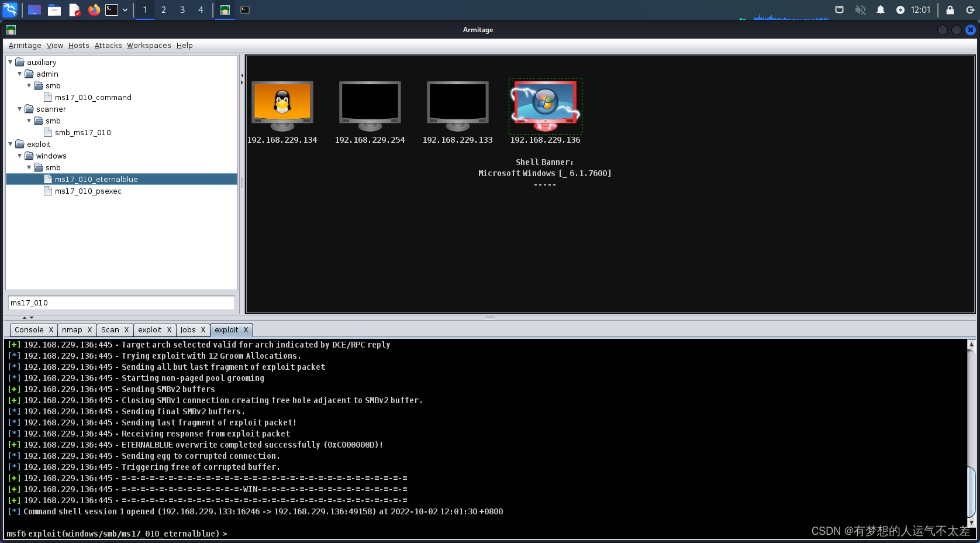Collapse the auxiliary folder

[10, 62]
